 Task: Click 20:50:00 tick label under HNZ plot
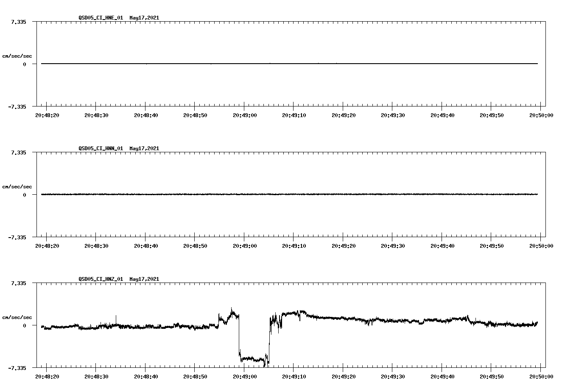(541, 376)
